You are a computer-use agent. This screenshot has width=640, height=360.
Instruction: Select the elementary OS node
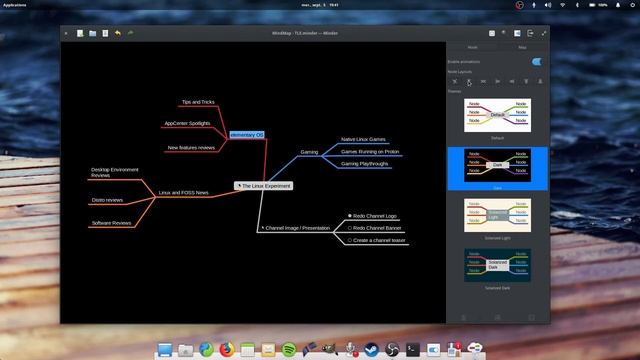pyautogui.click(x=247, y=135)
